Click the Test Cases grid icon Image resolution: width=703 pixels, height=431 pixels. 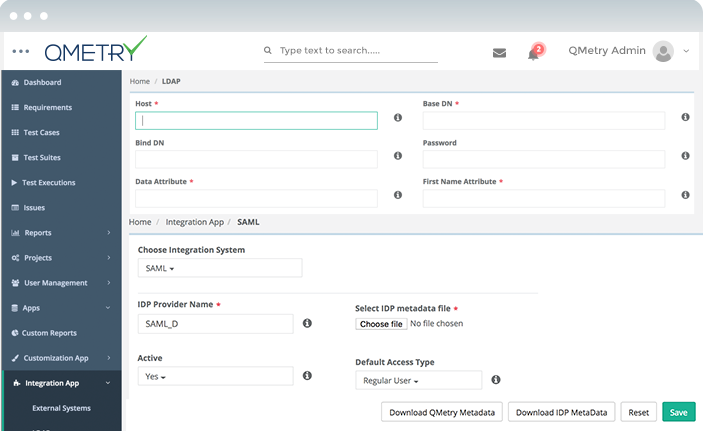(15, 133)
